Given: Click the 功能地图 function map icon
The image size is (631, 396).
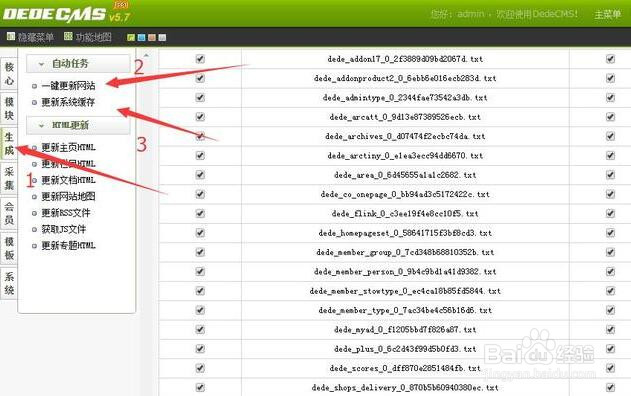Looking at the screenshot, I should 68,37.
